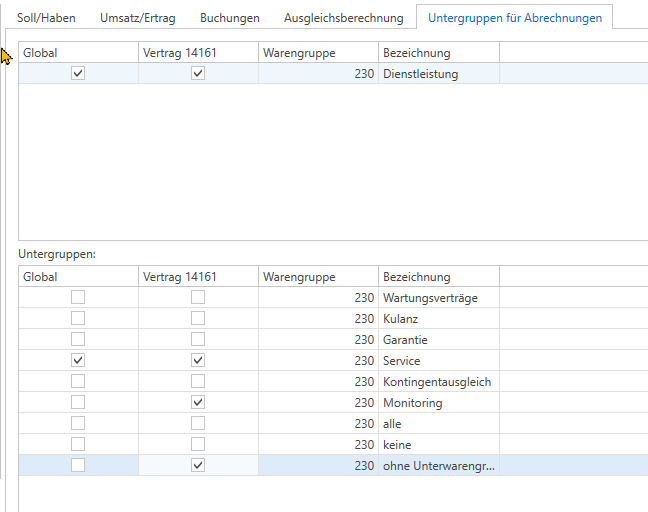
Task: Uncheck Global checkbox for Service row
Action: point(78,360)
